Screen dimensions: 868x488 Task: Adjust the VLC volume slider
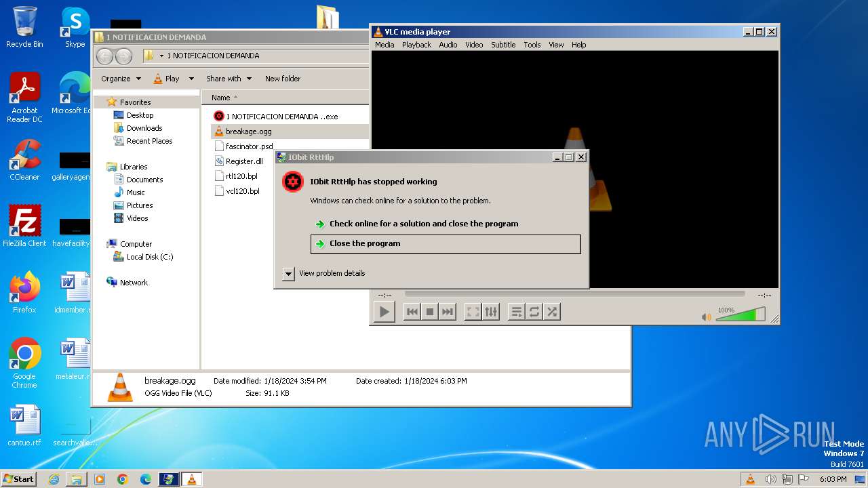tap(741, 314)
